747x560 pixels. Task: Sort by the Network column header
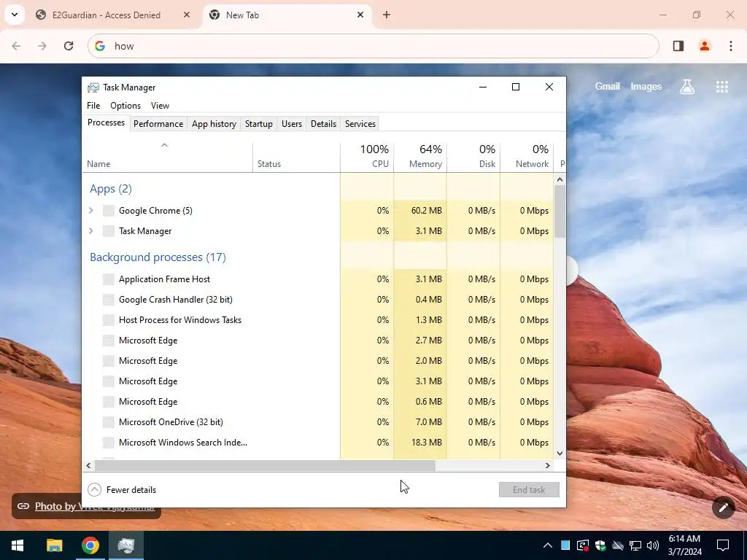[527, 156]
